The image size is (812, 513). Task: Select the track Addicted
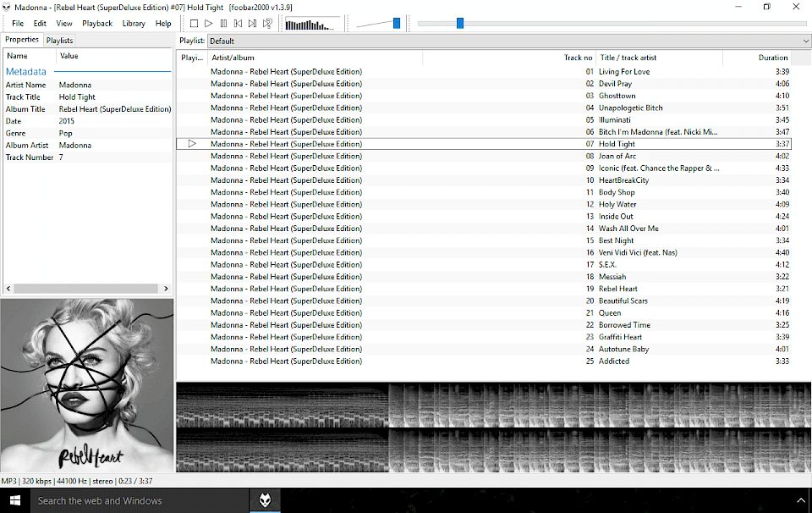click(x=484, y=361)
